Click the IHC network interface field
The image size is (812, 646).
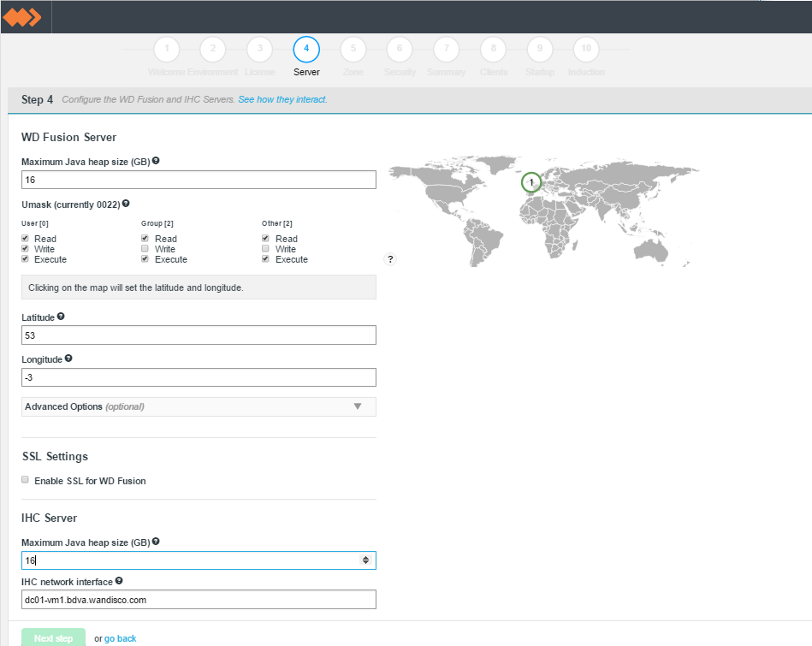click(199, 600)
